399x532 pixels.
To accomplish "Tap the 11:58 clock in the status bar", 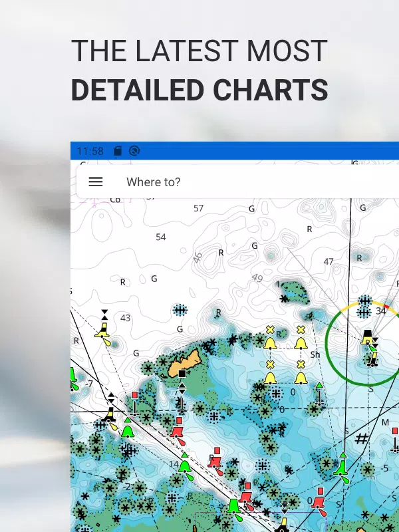I will coord(90,151).
